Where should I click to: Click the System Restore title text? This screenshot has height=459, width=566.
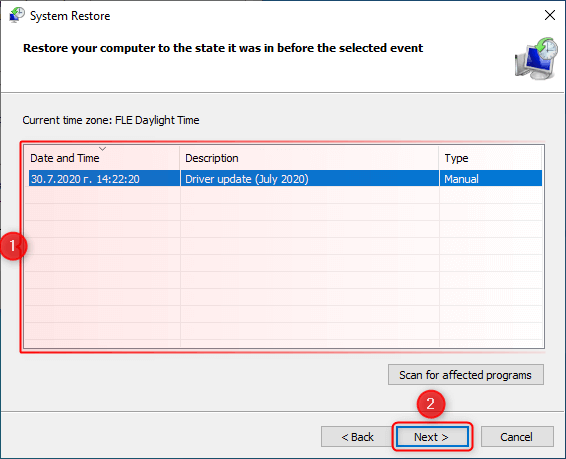pos(70,16)
